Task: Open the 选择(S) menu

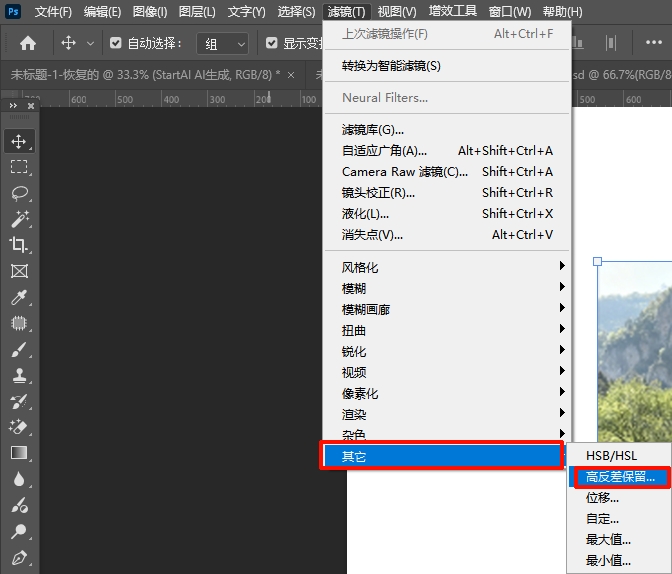Action: tap(296, 12)
